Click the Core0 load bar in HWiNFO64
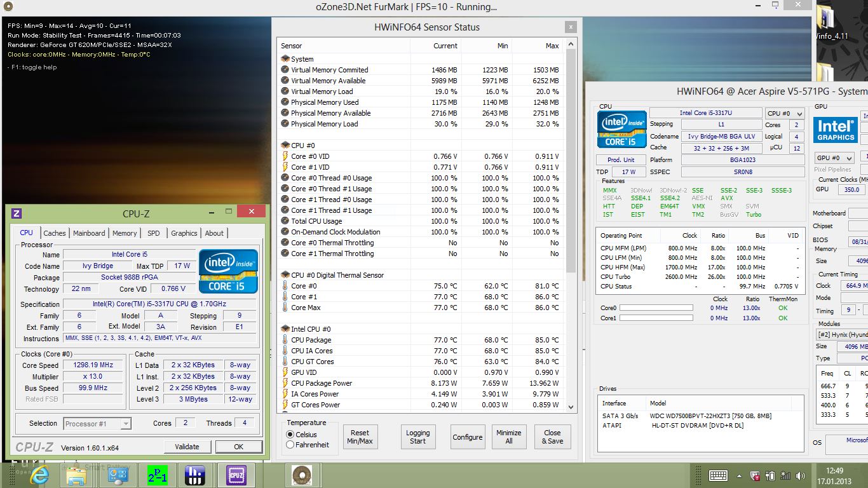 click(x=656, y=308)
